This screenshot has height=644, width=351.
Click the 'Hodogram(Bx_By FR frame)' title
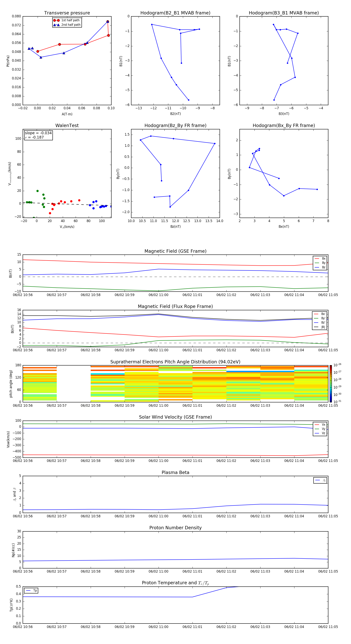tap(284, 125)
